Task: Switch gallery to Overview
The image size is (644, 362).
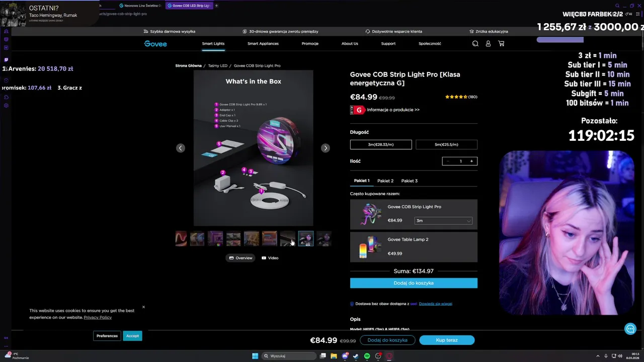Action: coord(240,258)
